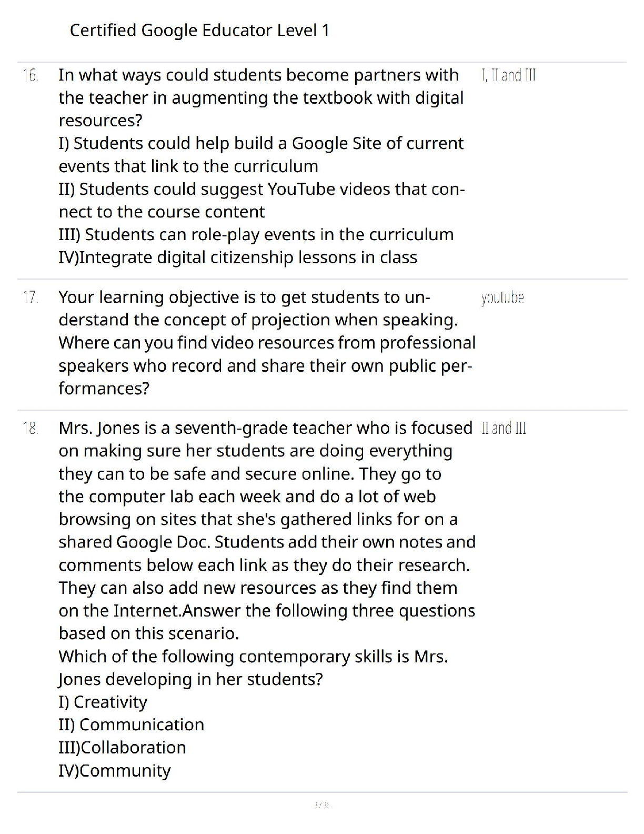Click the answer 'II and III'
The height and width of the screenshot is (834, 644).
coord(504,428)
